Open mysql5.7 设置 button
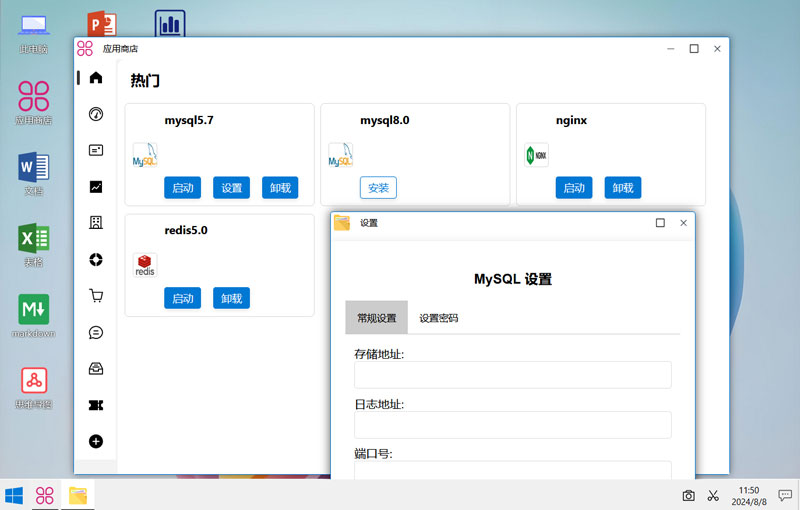The height and width of the screenshot is (510, 800). (232, 188)
